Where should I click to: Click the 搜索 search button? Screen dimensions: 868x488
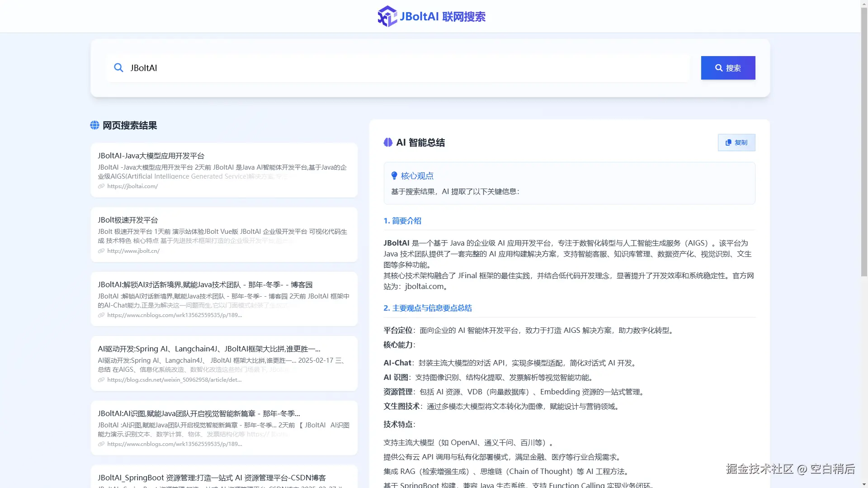[728, 68]
